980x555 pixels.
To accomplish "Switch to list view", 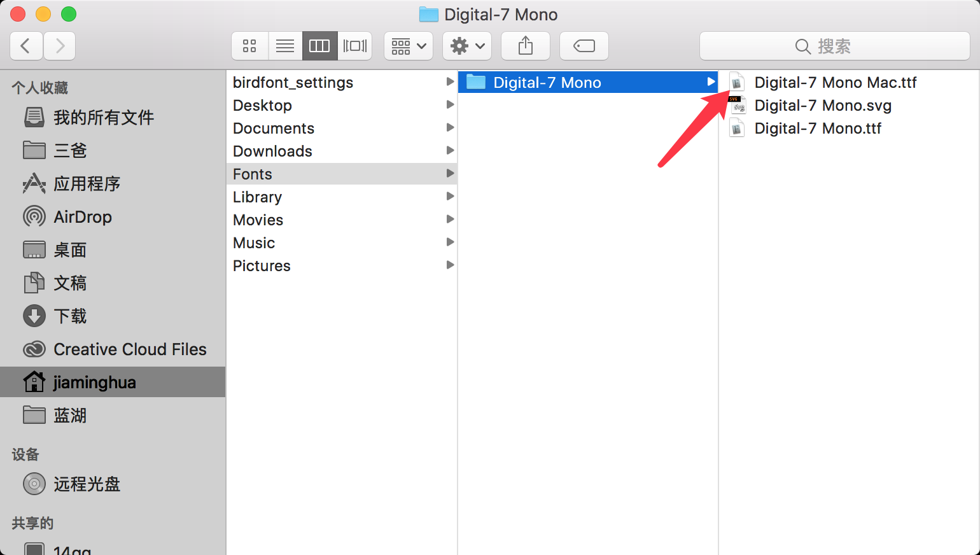I will click(285, 46).
